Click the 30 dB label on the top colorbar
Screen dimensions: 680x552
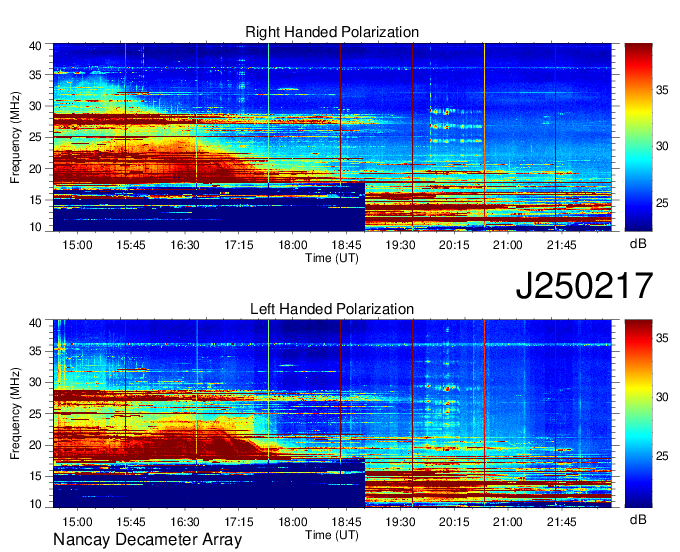point(662,146)
